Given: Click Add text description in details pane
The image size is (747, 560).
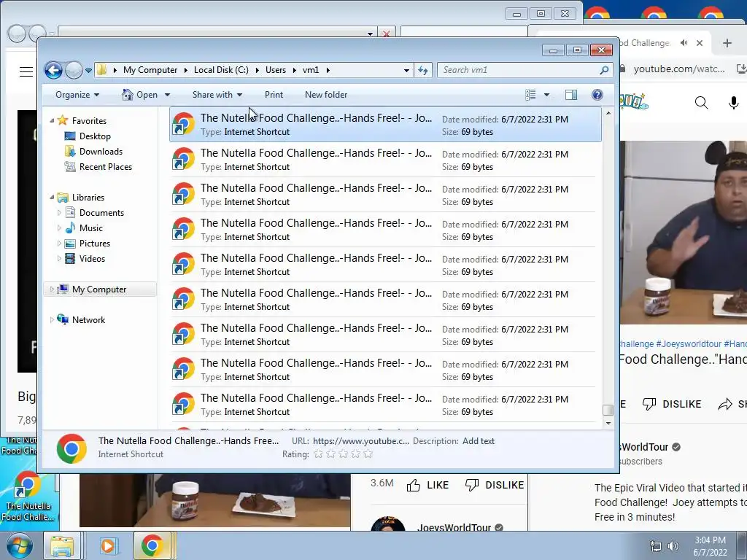Looking at the screenshot, I should click(479, 441).
